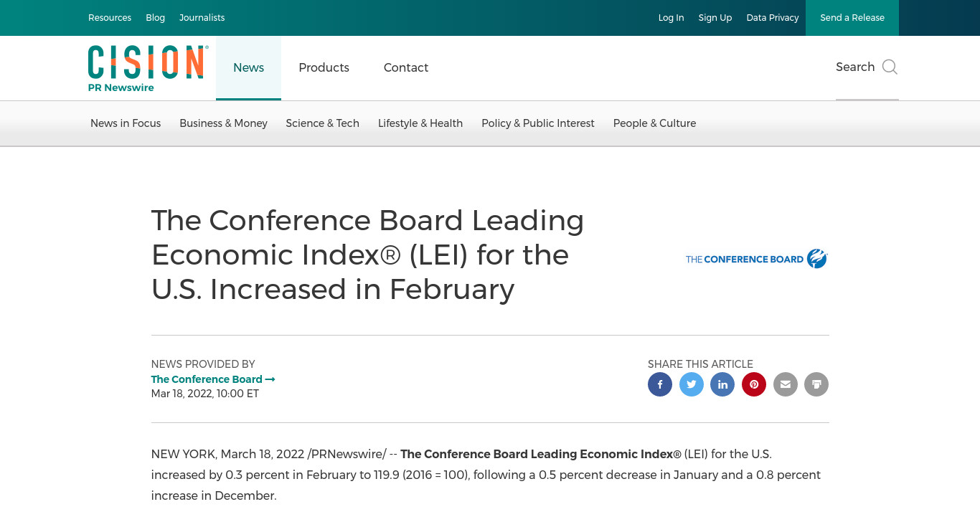Open the Contact menu
980x522 pixels.
[406, 68]
